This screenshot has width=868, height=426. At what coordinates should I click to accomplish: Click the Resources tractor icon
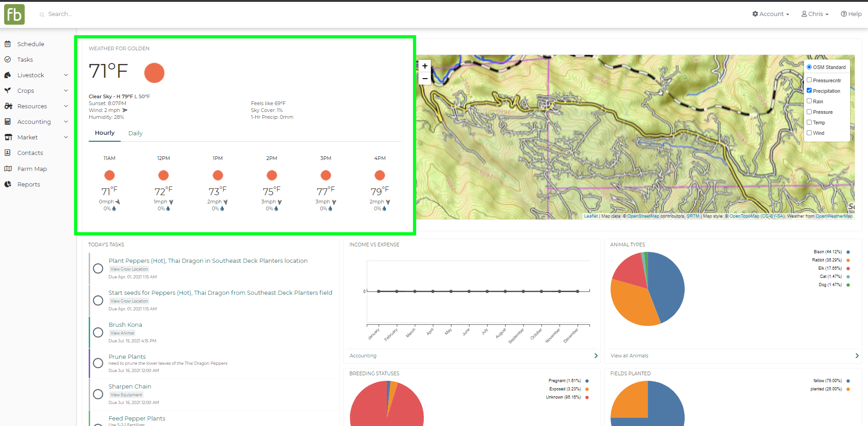8,106
